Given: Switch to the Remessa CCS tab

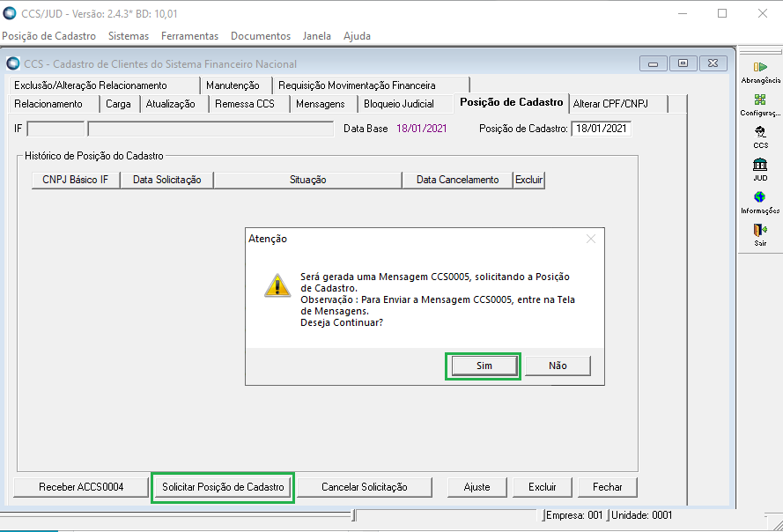Looking at the screenshot, I should click(248, 104).
